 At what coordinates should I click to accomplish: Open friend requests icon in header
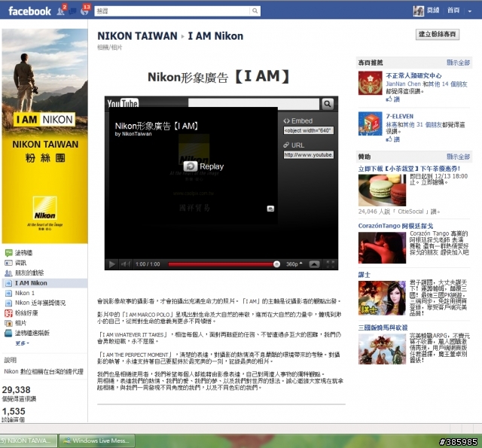click(61, 11)
